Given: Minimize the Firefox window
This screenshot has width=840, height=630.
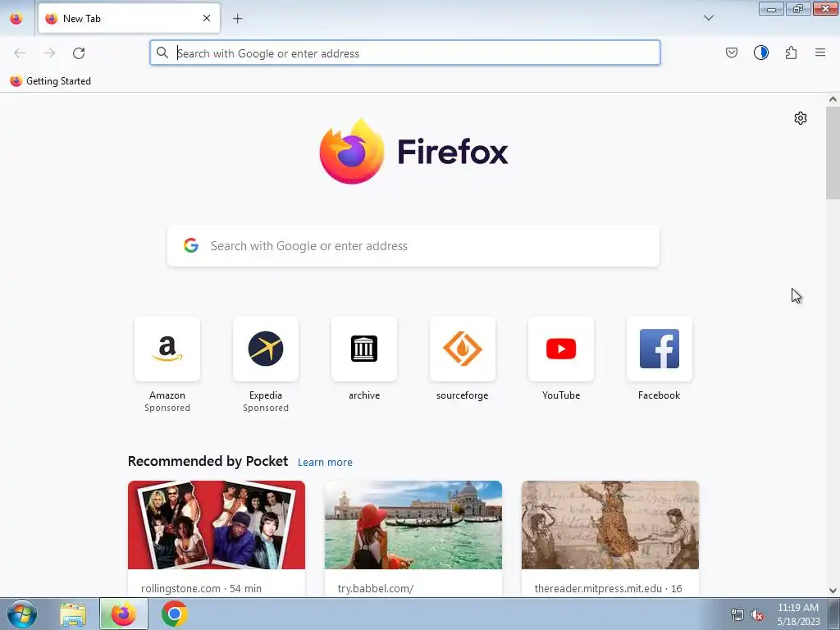Looking at the screenshot, I should pyautogui.click(x=771, y=8).
